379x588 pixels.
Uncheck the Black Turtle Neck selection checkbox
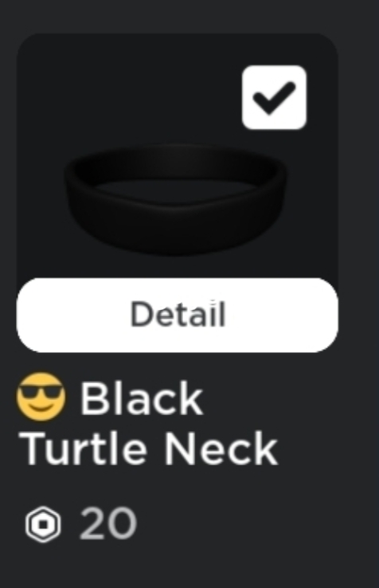[x=274, y=97]
